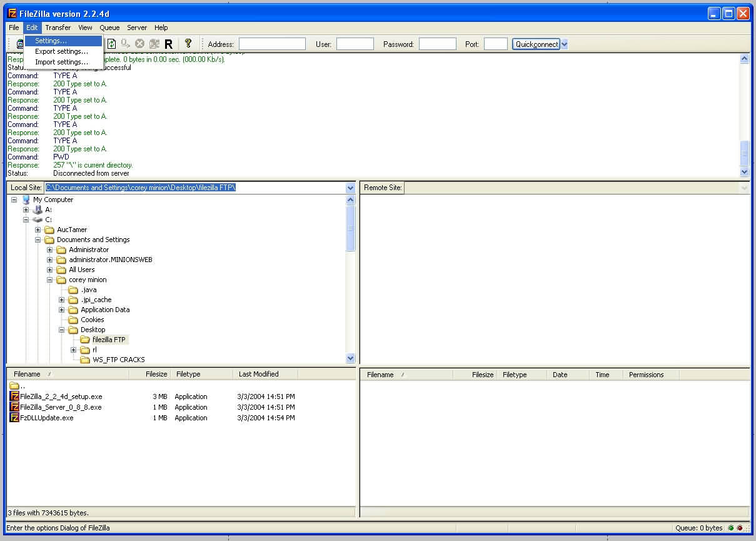
Task: Sort local files by Last Modified header
Action: coord(266,374)
